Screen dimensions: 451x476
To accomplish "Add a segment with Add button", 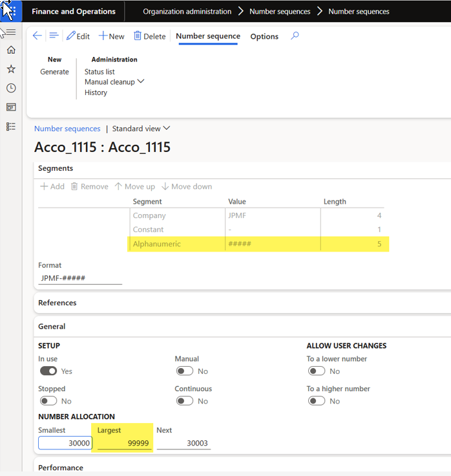I will [52, 186].
